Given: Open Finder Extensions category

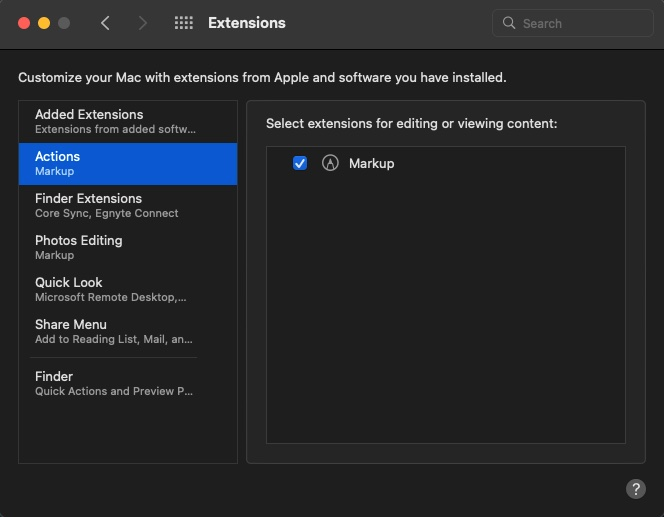Looking at the screenshot, I should pyautogui.click(x=128, y=205).
